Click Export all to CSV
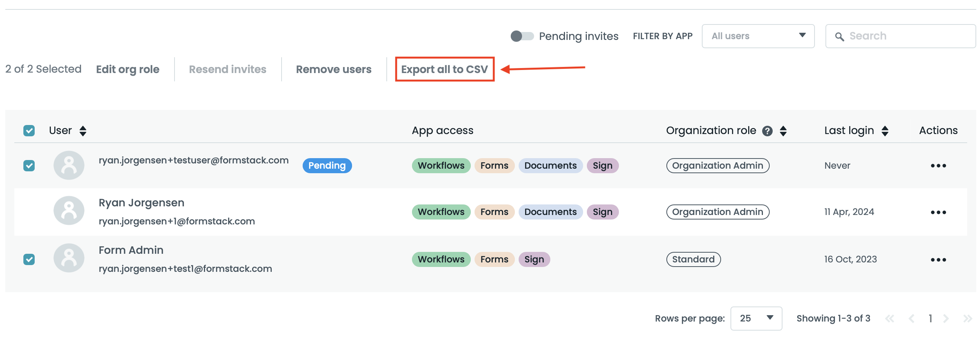Viewport: 980px width, 340px height. point(444,69)
